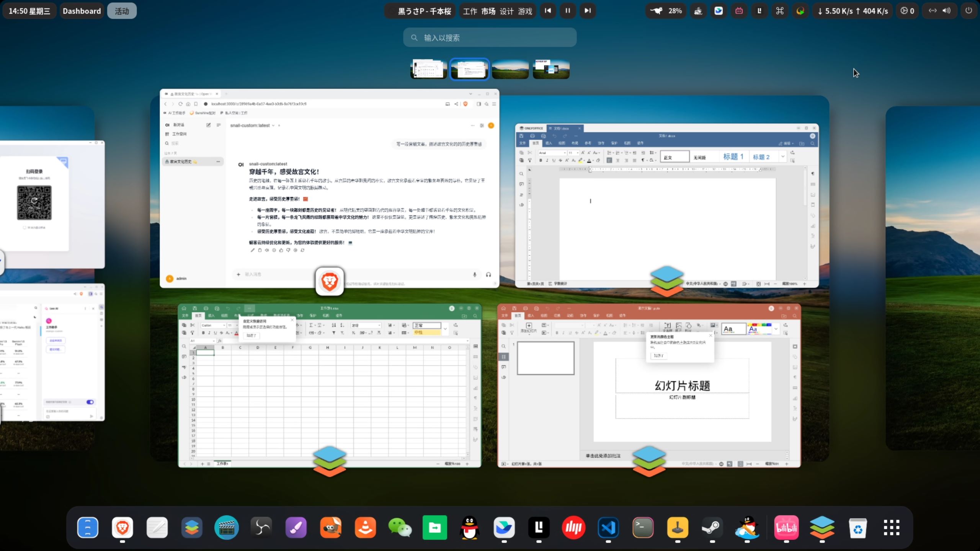Open Brave browser from the dock
Viewport: 980px width, 551px height.
click(122, 528)
